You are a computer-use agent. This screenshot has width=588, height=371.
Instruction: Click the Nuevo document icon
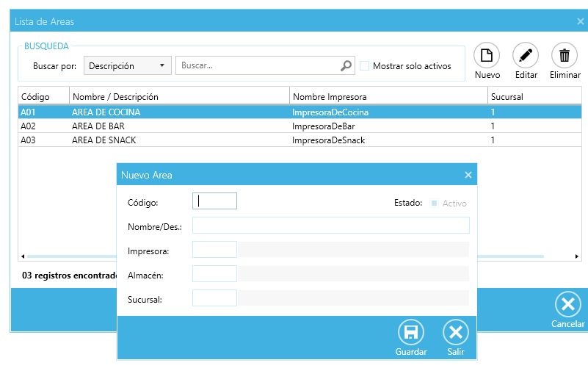click(487, 56)
